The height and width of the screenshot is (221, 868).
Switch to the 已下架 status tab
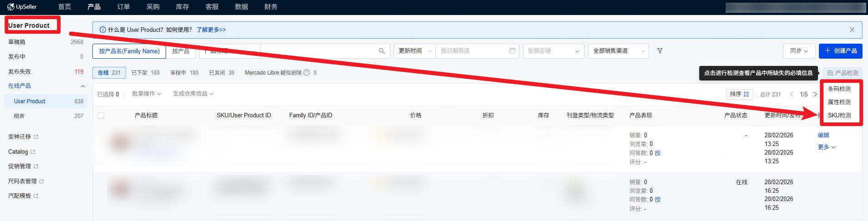(x=145, y=73)
